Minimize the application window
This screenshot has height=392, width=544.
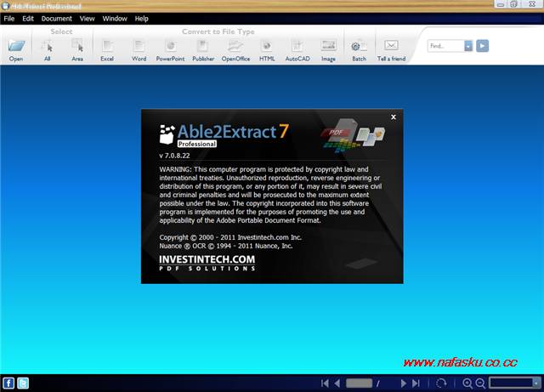(500, 4)
